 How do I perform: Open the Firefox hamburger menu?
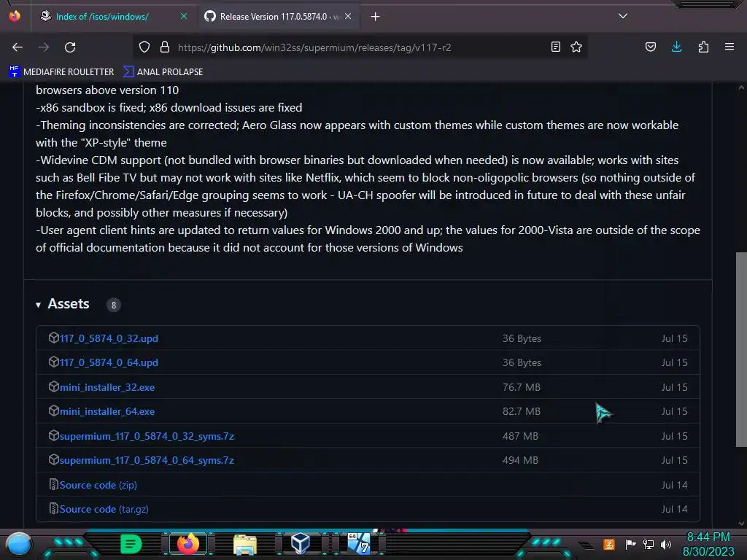[729, 47]
